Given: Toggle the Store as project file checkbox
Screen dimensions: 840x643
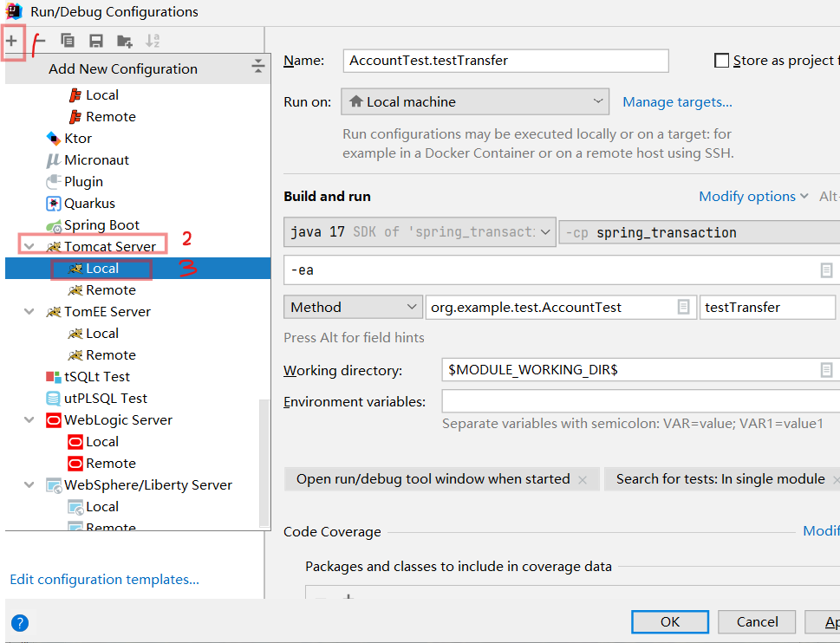Looking at the screenshot, I should (721, 61).
